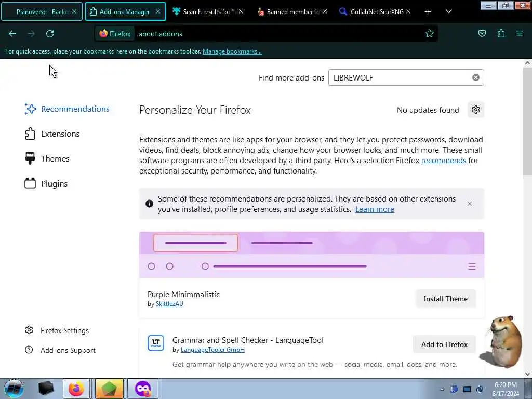List all tabs with the chevron
The height and width of the screenshot is (399, 532).
pos(448,12)
